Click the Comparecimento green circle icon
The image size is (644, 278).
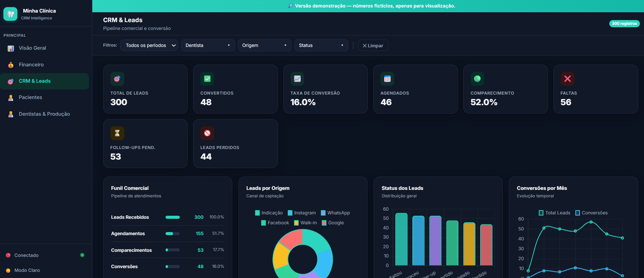coord(477,79)
